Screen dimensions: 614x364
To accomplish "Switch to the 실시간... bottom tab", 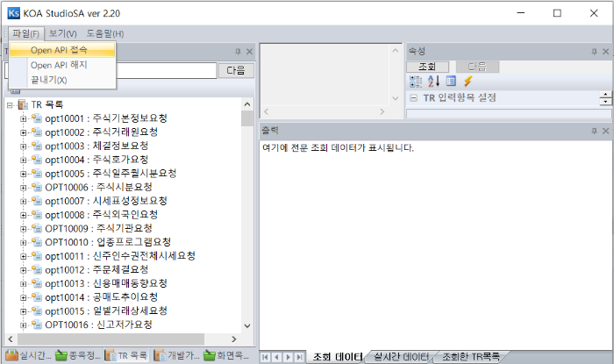I will click(x=28, y=355).
